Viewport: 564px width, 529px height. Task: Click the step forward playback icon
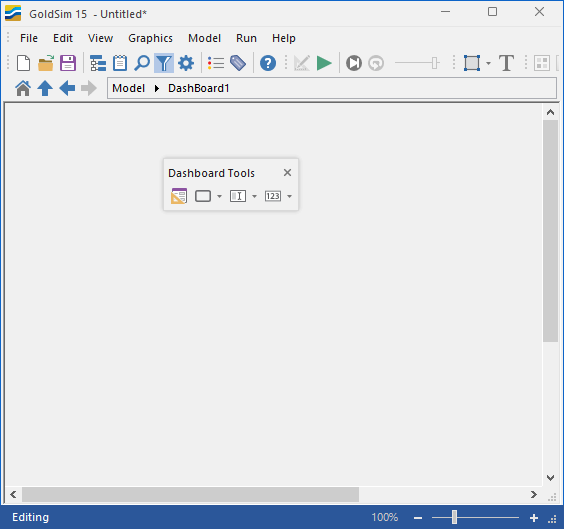click(354, 63)
